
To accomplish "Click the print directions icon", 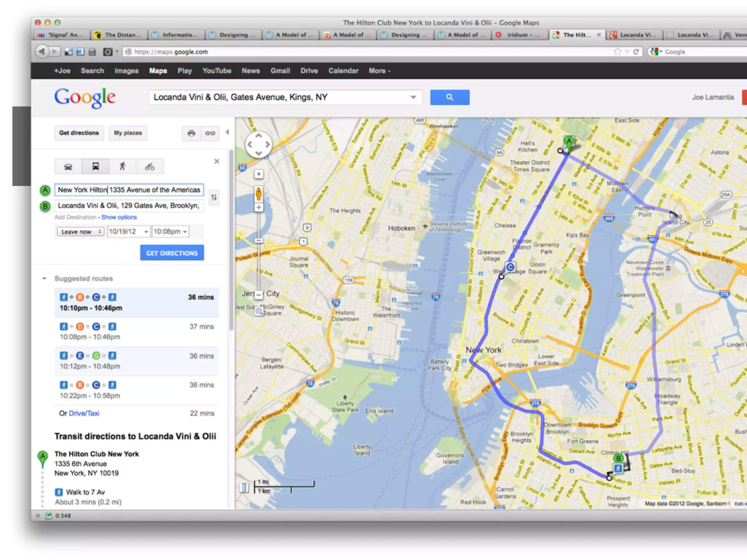I will 191,133.
